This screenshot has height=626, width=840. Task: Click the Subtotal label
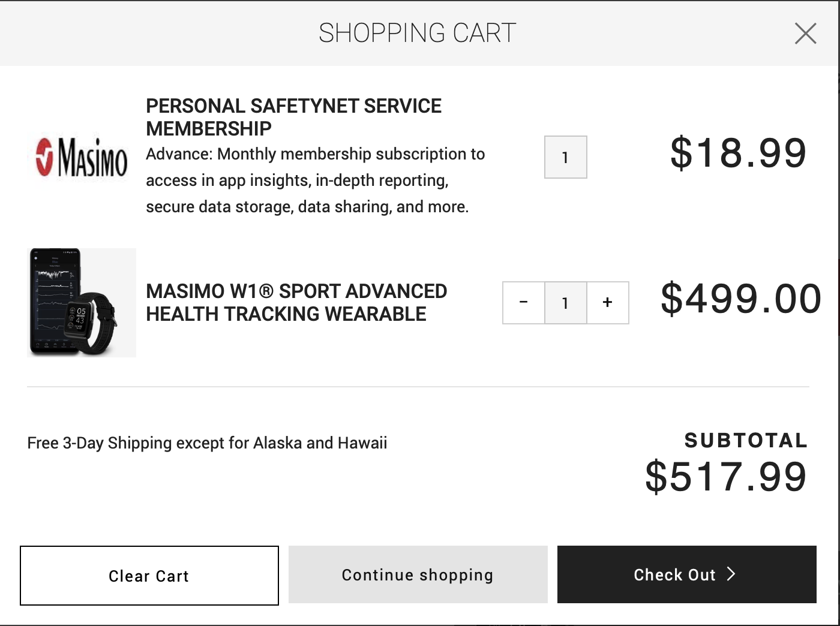coord(746,441)
